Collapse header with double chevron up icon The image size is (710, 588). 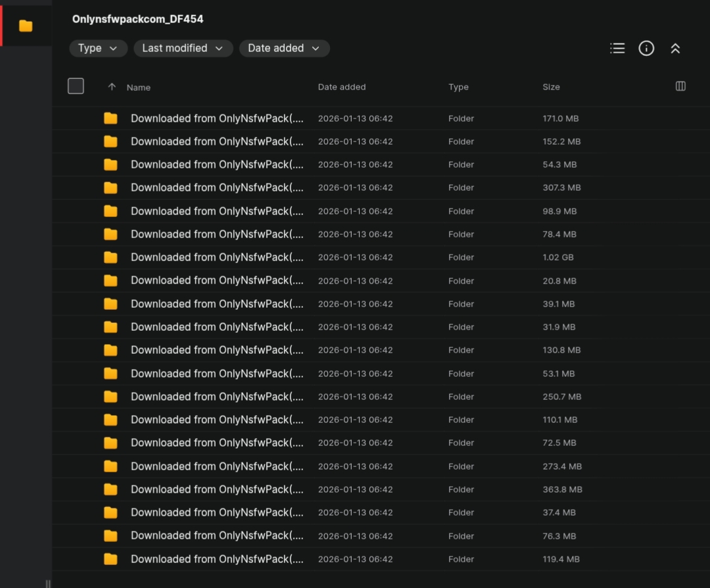pos(675,49)
